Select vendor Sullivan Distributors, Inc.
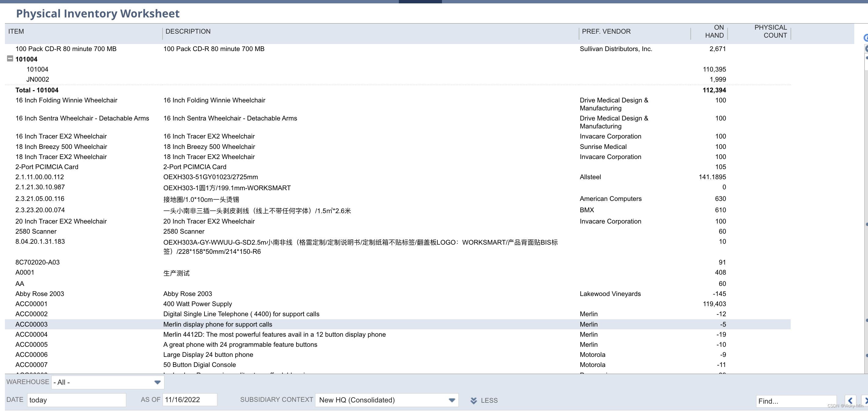Viewport: 868px width, 411px height. (616, 49)
